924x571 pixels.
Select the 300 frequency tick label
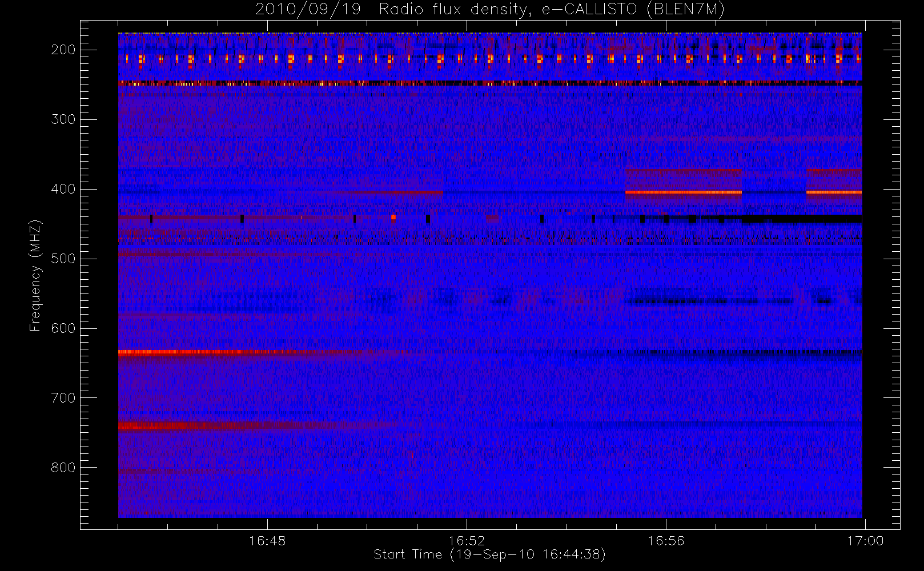63,119
